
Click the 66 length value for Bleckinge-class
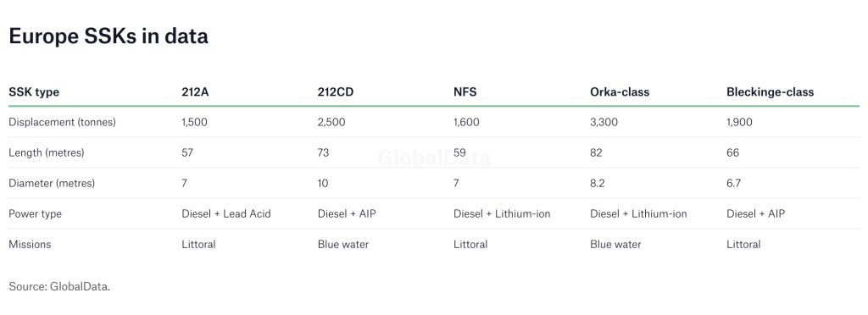[x=733, y=152]
